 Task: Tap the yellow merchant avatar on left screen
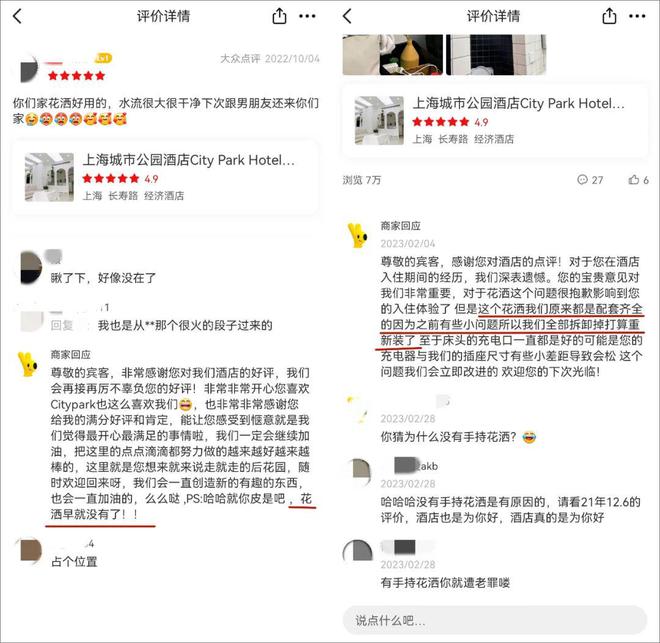pos(28,364)
